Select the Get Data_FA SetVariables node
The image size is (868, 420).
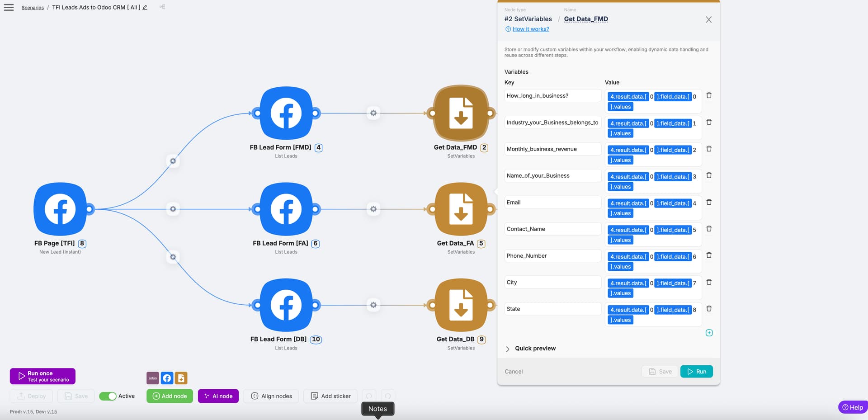tap(461, 209)
